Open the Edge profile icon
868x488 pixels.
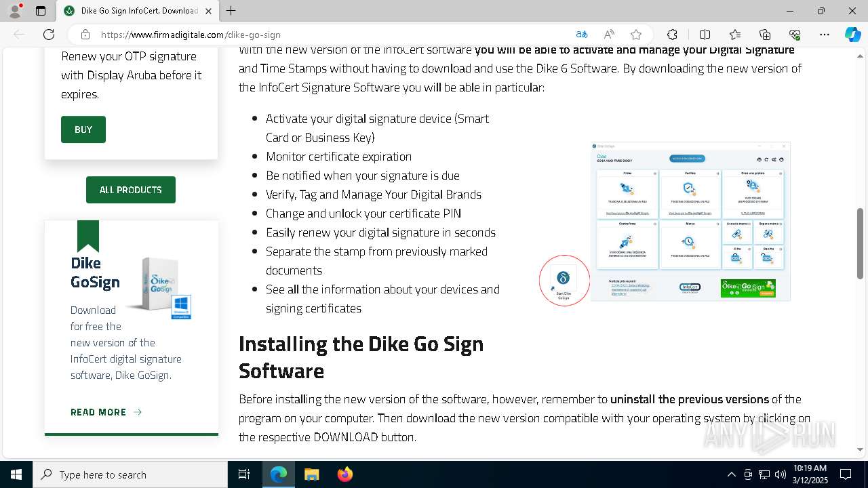click(x=14, y=11)
